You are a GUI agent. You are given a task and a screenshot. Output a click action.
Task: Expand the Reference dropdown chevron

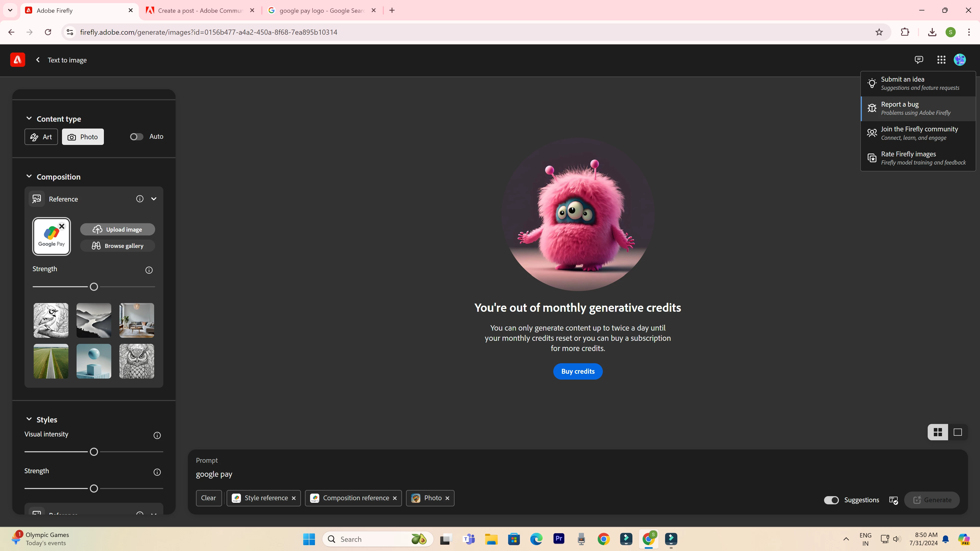point(154,198)
